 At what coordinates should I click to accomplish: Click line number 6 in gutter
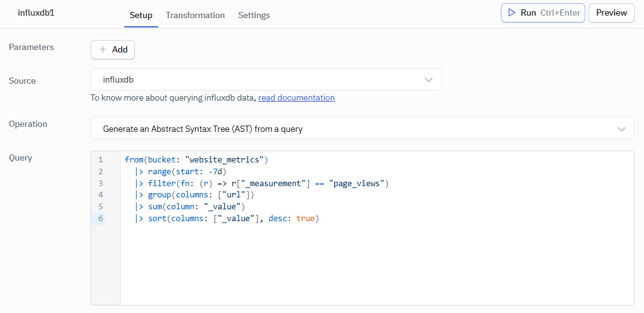click(101, 219)
